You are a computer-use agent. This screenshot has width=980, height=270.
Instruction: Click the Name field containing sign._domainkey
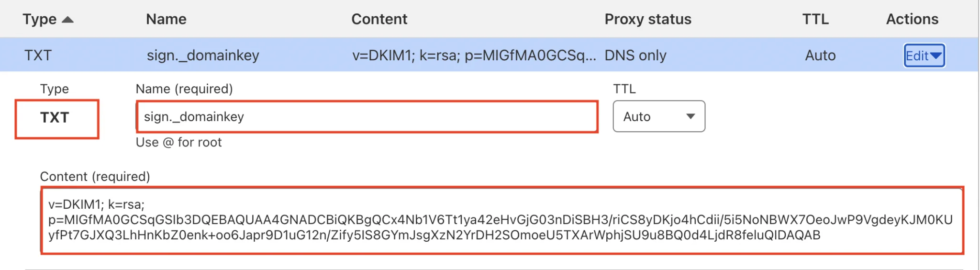tap(367, 116)
